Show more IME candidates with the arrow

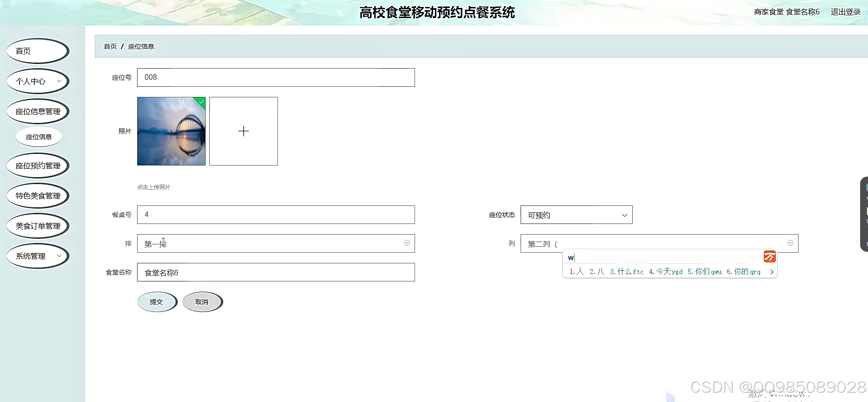(772, 272)
